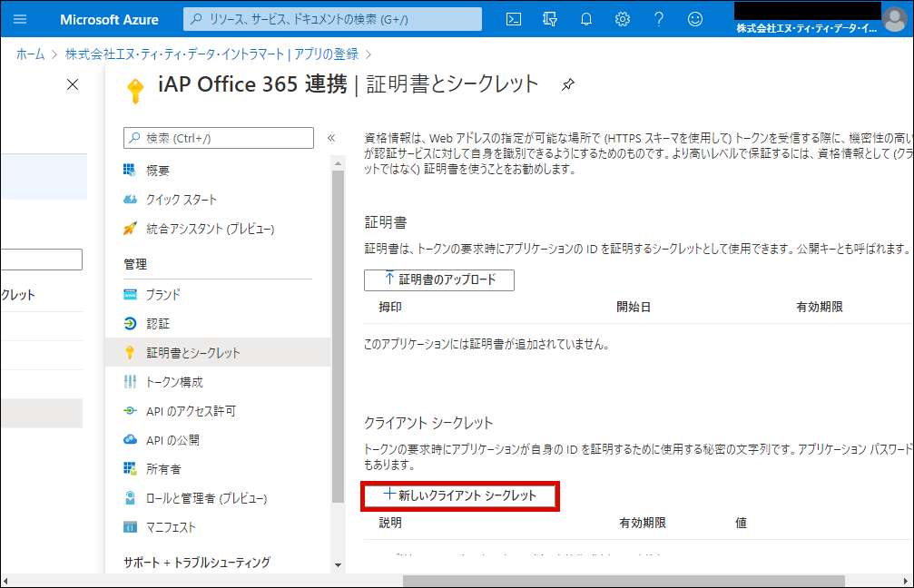Click side menu scrollbar down arrow
Viewport: 914px width, 588px height.
pyautogui.click(x=338, y=564)
